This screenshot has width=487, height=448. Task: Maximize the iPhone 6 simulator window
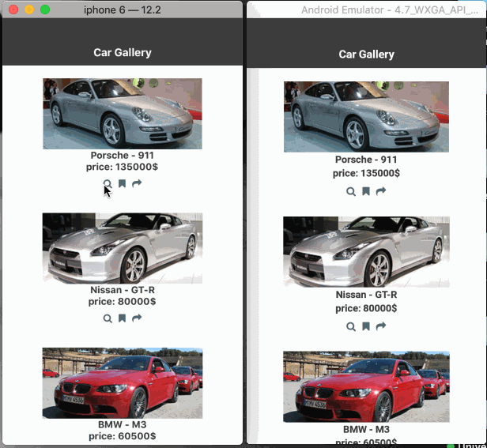(45, 9)
